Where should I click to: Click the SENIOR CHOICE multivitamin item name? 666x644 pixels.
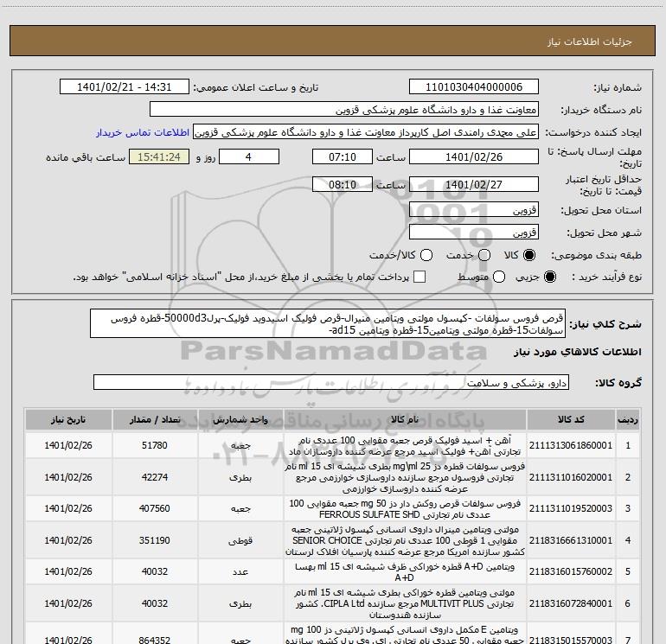(x=405, y=540)
